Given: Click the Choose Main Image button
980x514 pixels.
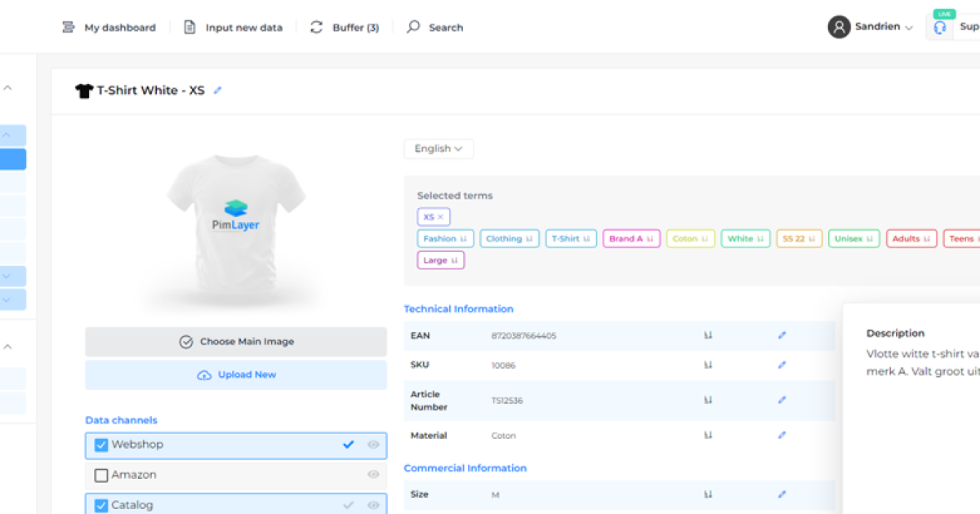Looking at the screenshot, I should coord(236,342).
